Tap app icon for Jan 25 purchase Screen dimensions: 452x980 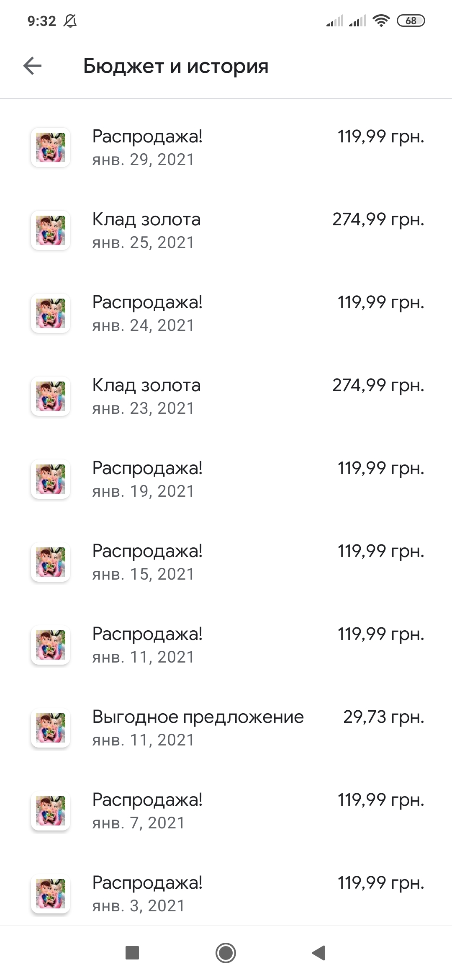(51, 230)
